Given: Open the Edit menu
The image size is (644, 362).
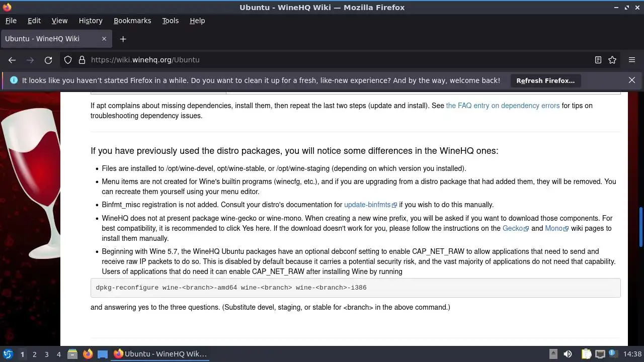Looking at the screenshot, I should 34,21.
